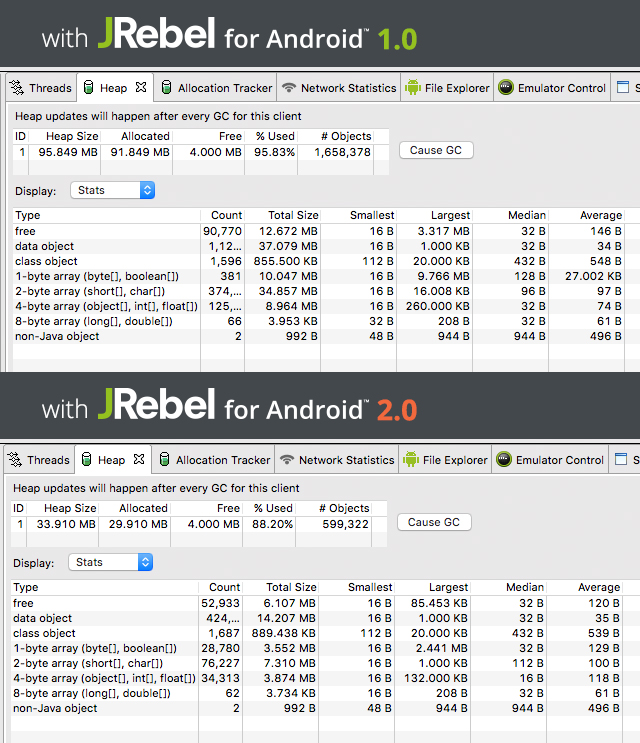
Task: Close Heap tab in JRebel 1.0 panel
Action: 141,87
